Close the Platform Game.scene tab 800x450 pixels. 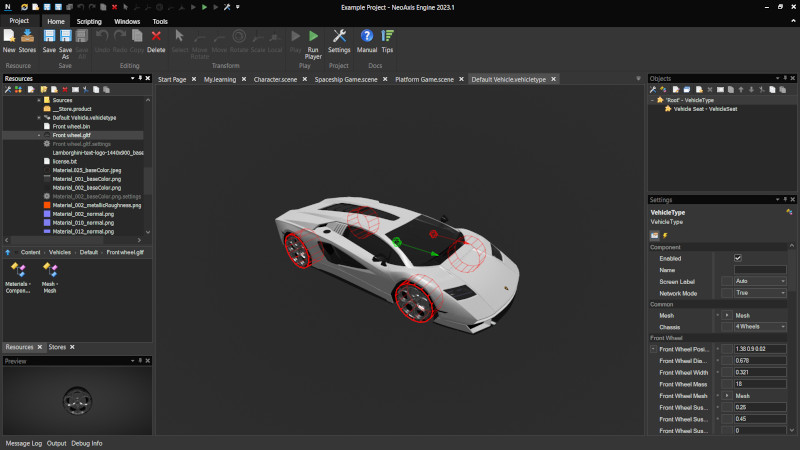461,79
